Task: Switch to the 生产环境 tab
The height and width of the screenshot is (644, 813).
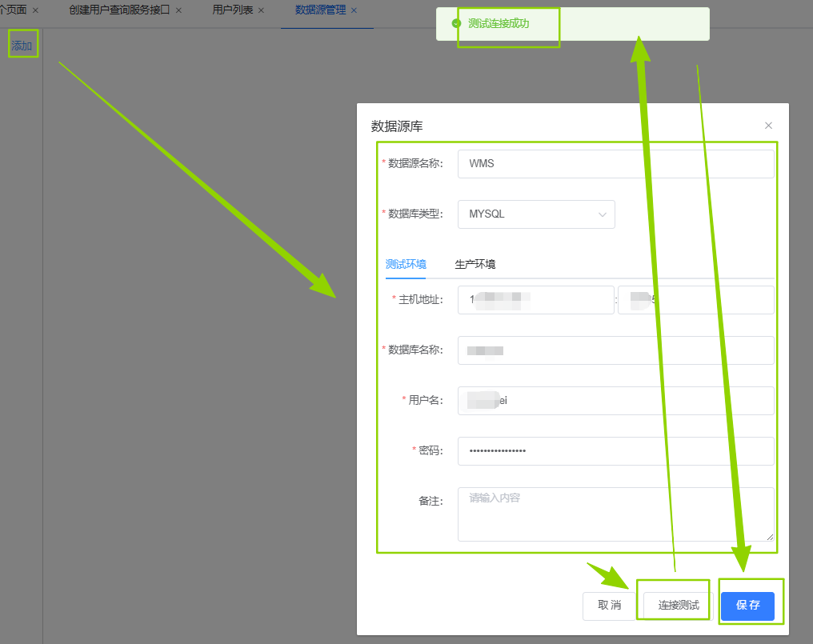Action: [475, 265]
